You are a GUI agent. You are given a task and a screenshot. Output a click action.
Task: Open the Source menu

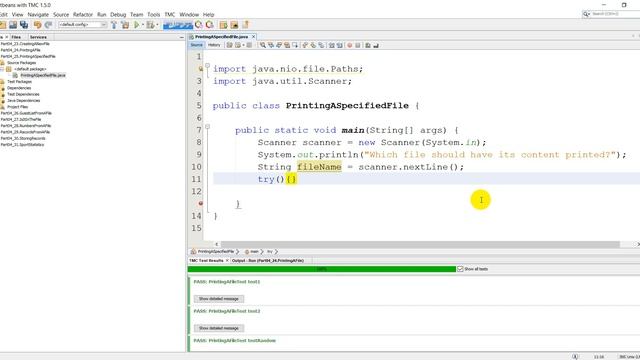point(61,14)
